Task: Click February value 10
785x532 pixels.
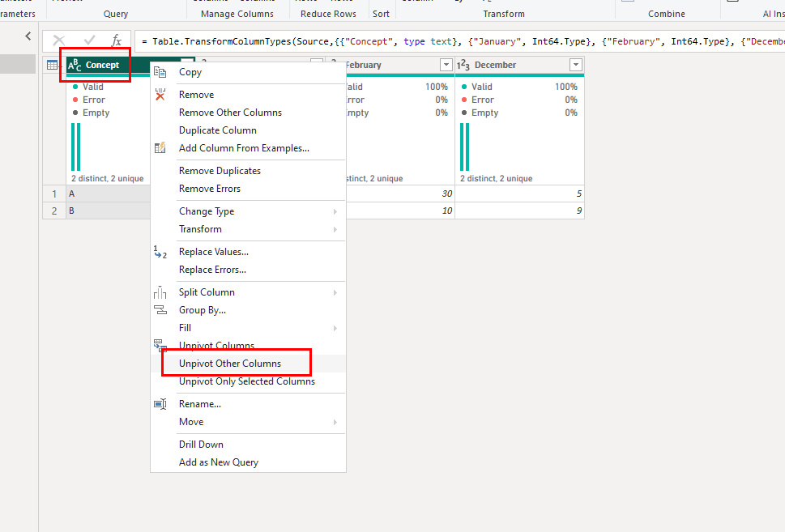Action: point(400,211)
